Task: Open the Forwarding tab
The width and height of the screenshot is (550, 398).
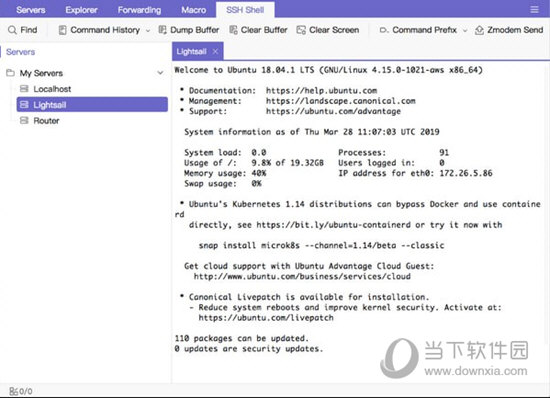Action: pos(139,10)
